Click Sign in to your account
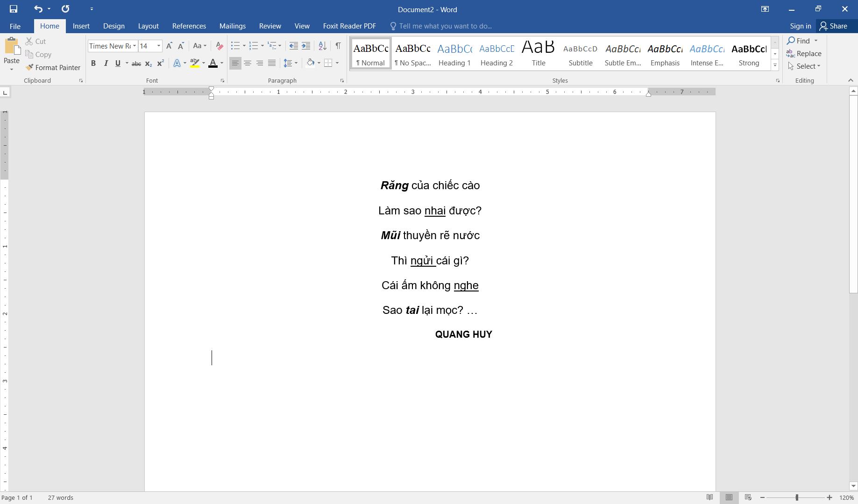The height and width of the screenshot is (504, 858). [x=801, y=26]
